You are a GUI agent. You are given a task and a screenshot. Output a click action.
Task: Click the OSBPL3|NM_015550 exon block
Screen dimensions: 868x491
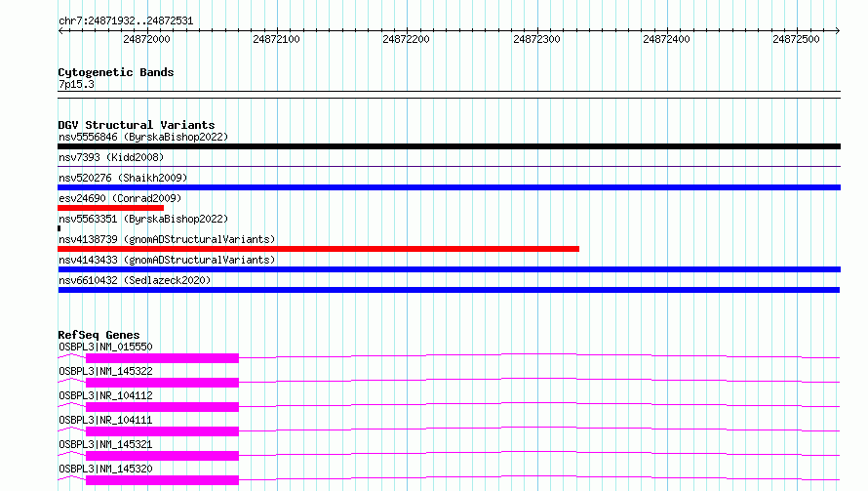click(x=162, y=358)
